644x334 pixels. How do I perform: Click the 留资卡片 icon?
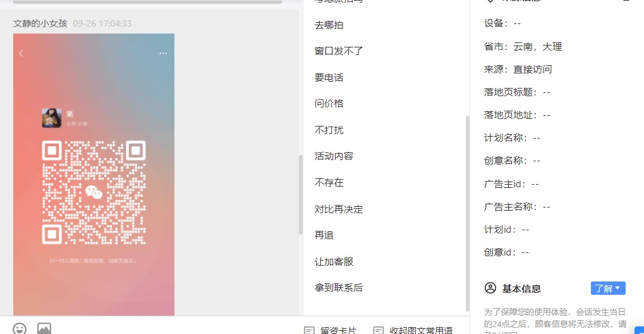(x=309, y=331)
